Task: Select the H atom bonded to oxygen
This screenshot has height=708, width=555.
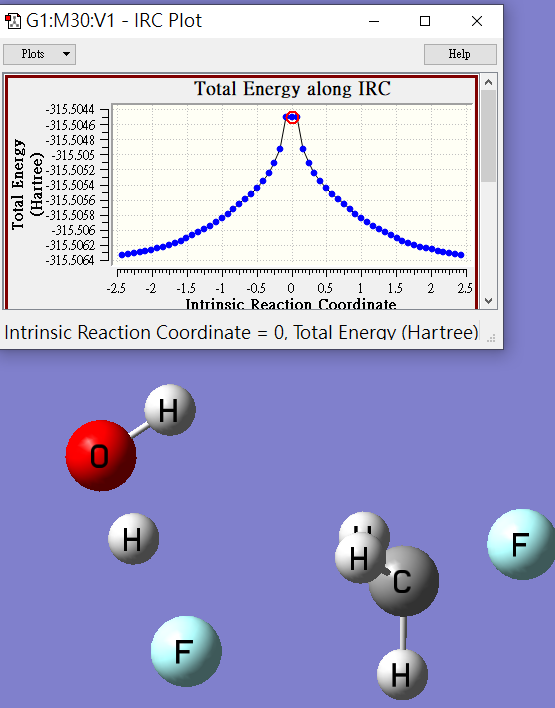Action: click(x=170, y=410)
